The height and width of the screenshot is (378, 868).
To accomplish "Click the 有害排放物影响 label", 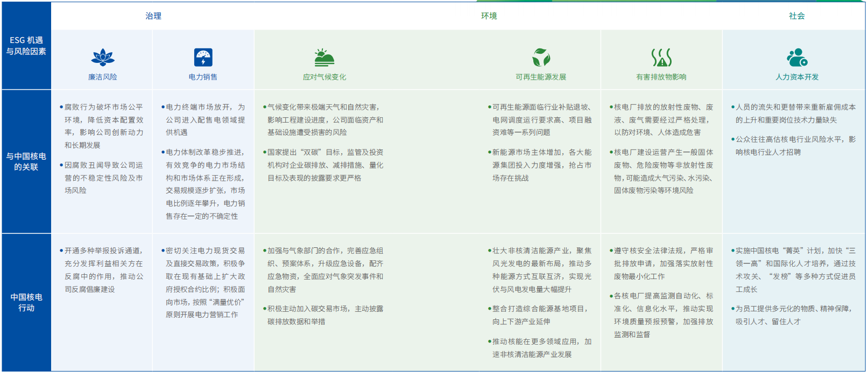I will click(661, 77).
